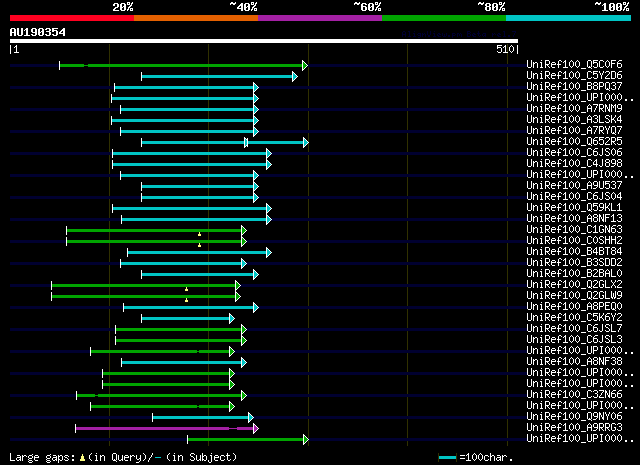Select the UniRef100_C3ZN66 label
Image resolution: width=640 pixels, height=465 pixels.
pyautogui.click(x=574, y=395)
